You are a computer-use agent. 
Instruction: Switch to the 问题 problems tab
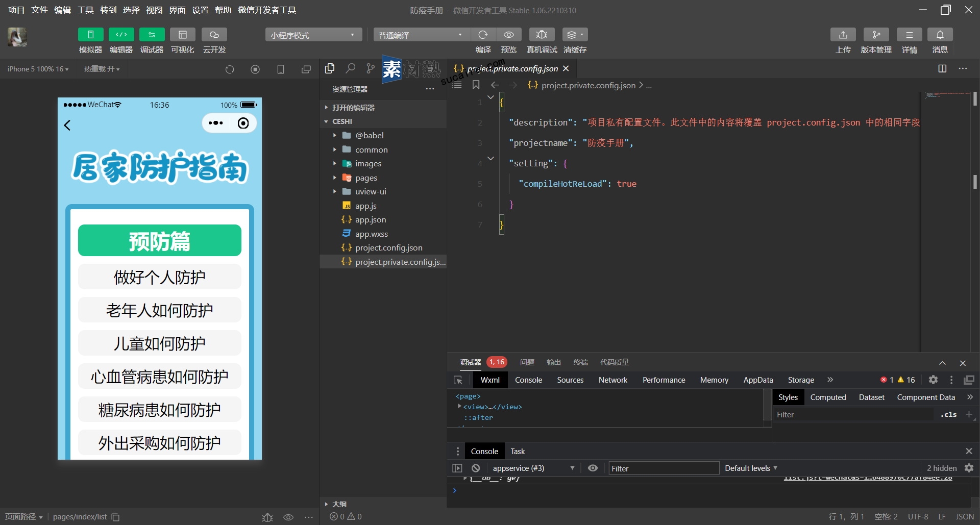[x=527, y=362]
